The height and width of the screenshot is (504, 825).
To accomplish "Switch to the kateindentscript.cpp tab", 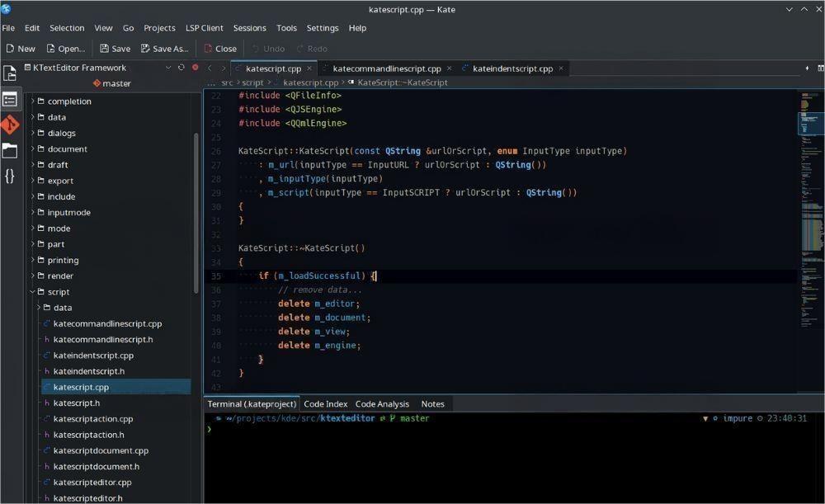I will tap(512, 68).
